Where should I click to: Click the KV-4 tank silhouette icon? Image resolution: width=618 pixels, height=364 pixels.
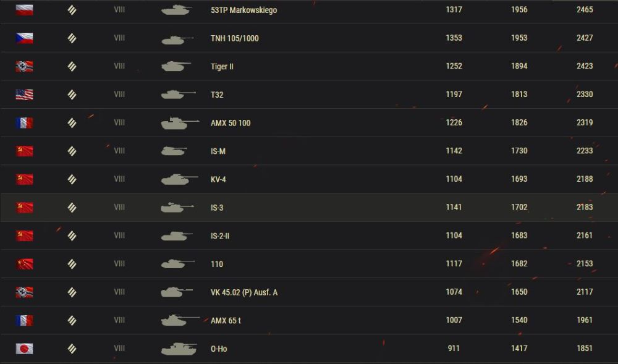coord(179,179)
